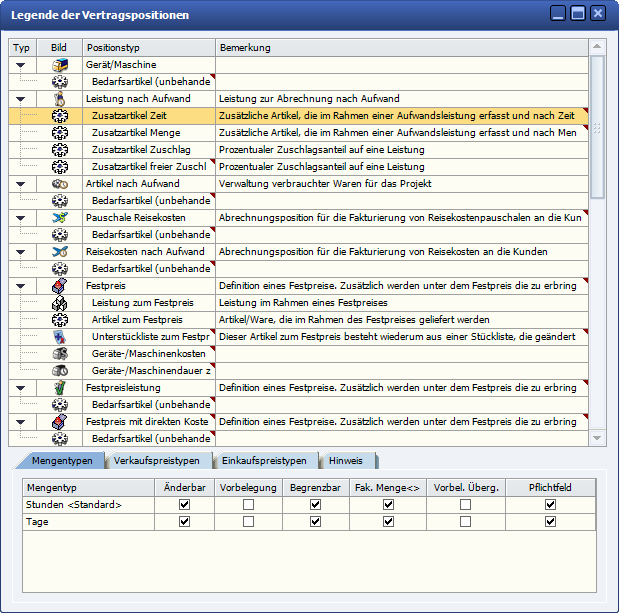Click the Bemerkung column header
The height and width of the screenshot is (613, 619).
coord(400,47)
